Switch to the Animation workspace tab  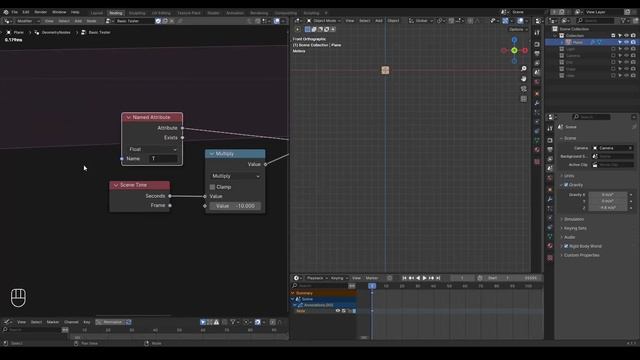[235, 13]
